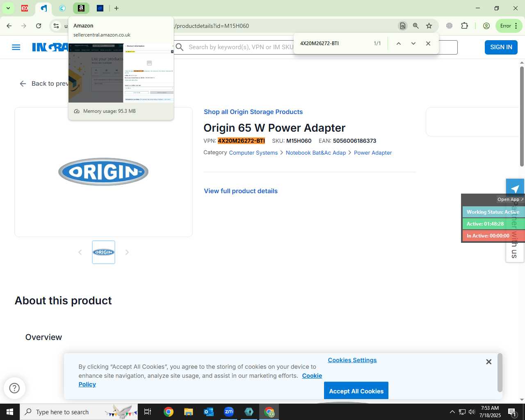The image size is (525, 420).
Task: Go to next find result
Action: click(x=413, y=43)
